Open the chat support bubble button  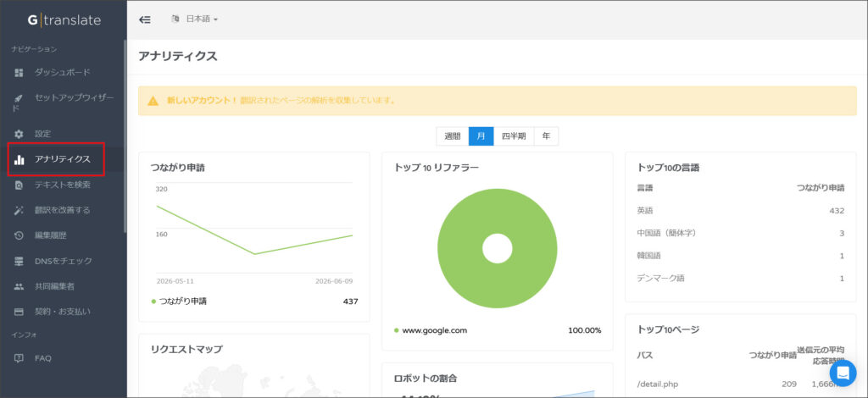(x=843, y=373)
